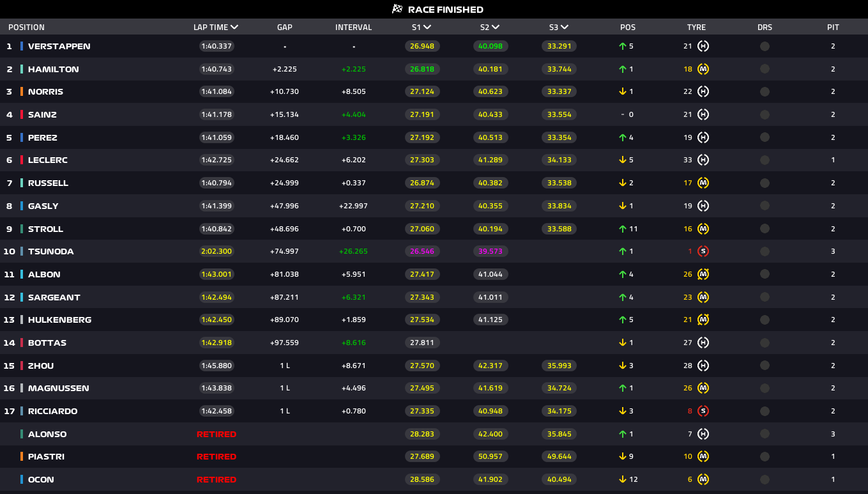Viewport: 868px width, 494px height.
Task: Select the POSITION column header
Action: coord(25,27)
